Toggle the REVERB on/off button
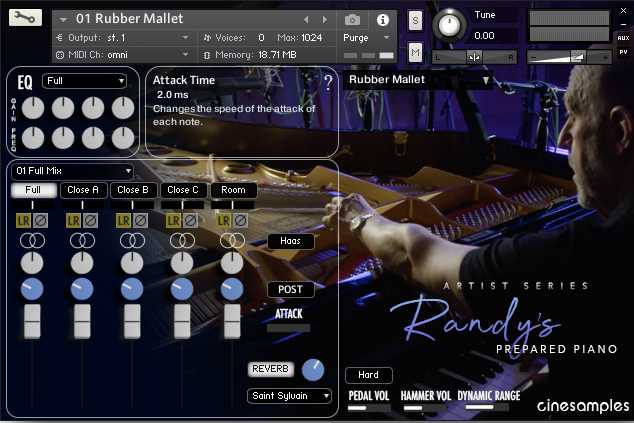Image resolution: width=634 pixels, height=423 pixels. click(271, 369)
